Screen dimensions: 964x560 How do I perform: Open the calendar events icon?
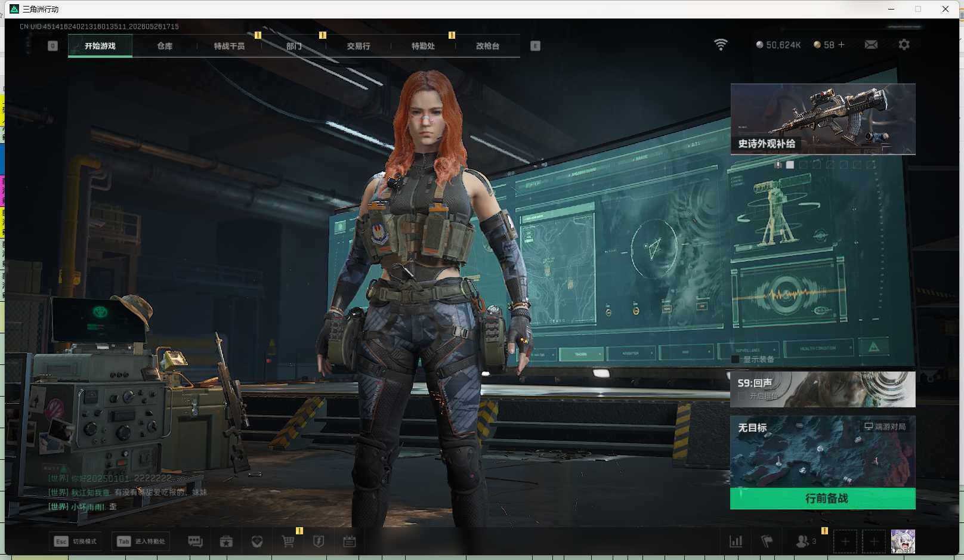tap(350, 542)
